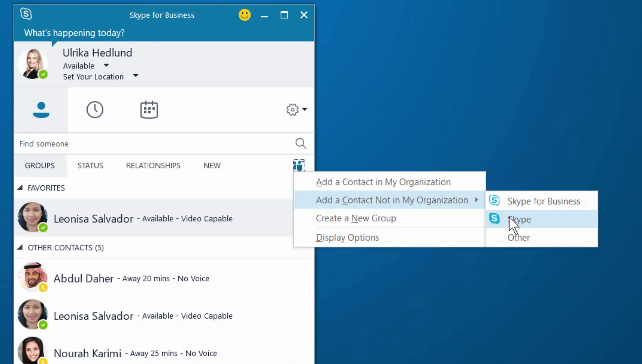Click Ulrika Hedlund's profile photo
The width and height of the screenshot is (642, 364).
point(33,64)
